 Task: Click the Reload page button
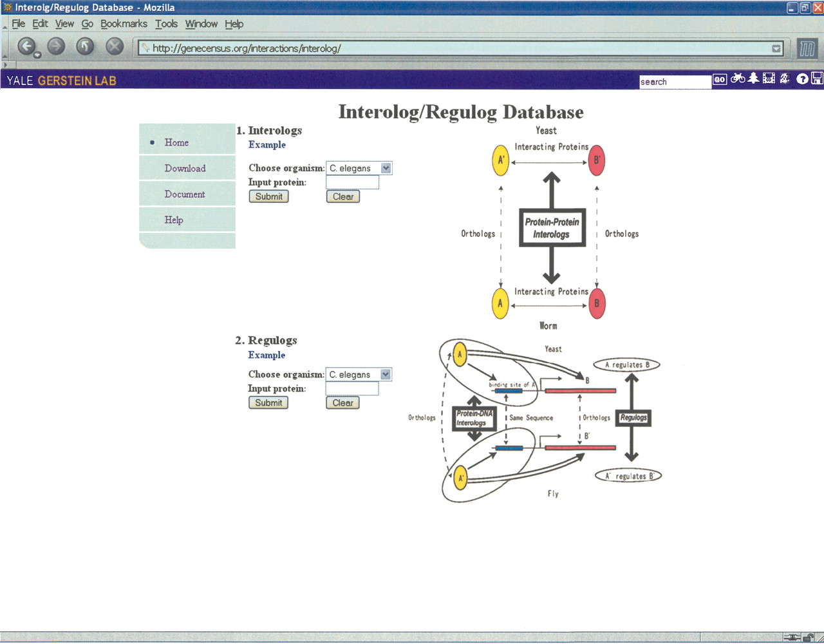point(85,46)
